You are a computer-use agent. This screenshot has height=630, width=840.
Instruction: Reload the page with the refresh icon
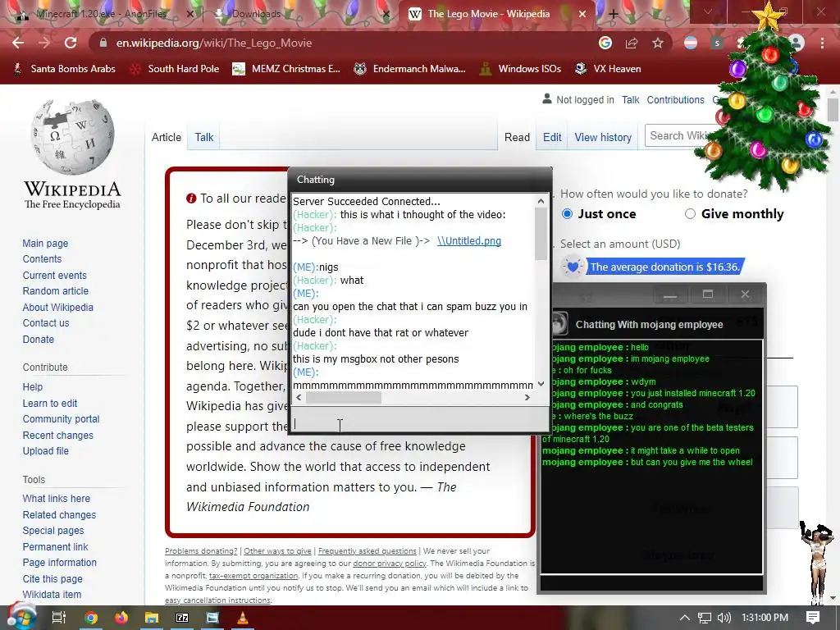[71, 43]
